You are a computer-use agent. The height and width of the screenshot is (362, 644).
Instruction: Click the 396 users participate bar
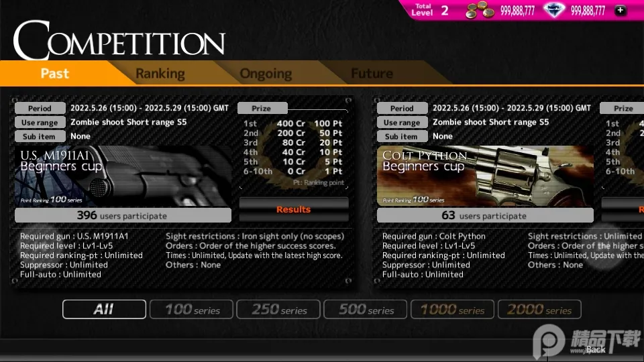pyautogui.click(x=123, y=215)
